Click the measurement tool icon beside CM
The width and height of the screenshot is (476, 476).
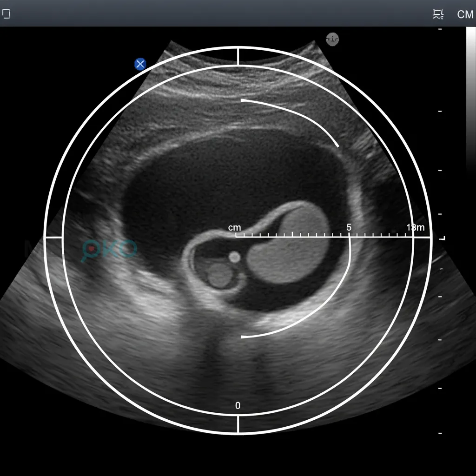pyautogui.click(x=438, y=14)
